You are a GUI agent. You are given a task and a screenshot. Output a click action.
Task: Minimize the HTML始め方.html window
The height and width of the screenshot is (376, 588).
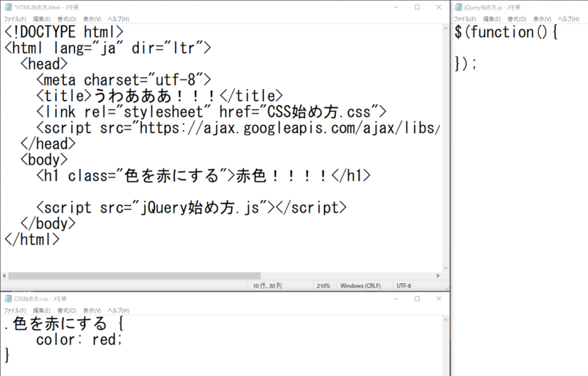click(x=396, y=7)
